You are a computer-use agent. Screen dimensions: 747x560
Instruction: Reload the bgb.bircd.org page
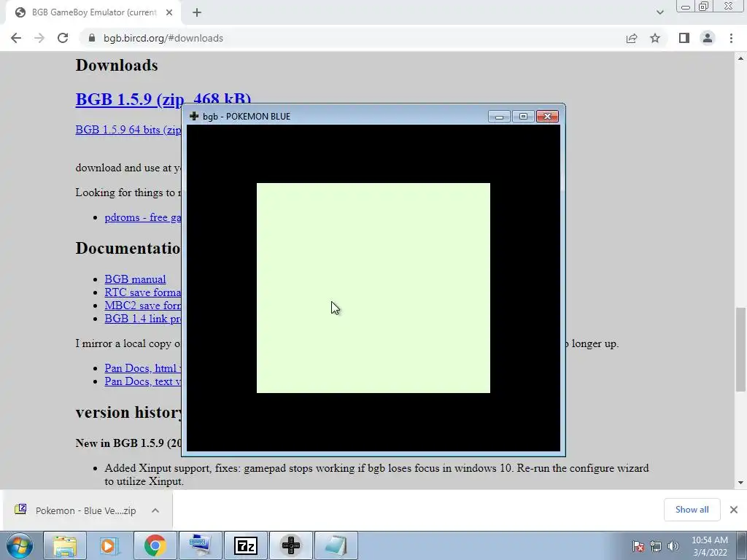(63, 38)
